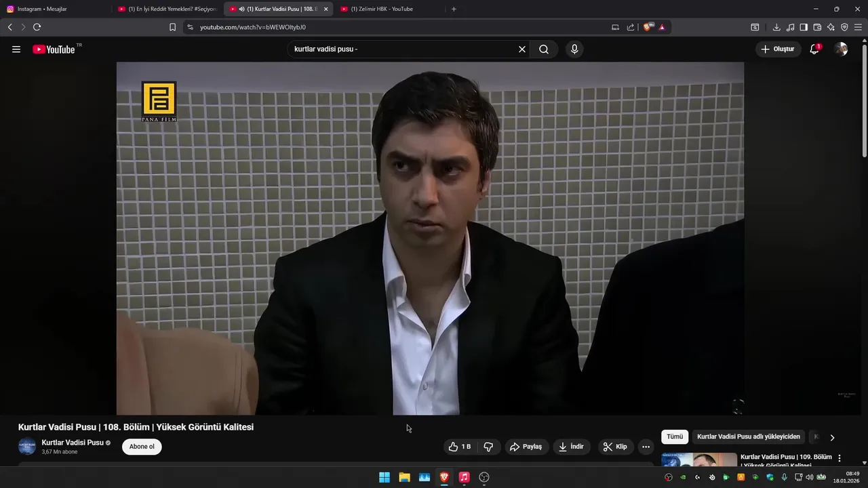Close the Kurtlar Vadisi Pusu tab
The width and height of the screenshot is (868, 488).
[x=325, y=9]
